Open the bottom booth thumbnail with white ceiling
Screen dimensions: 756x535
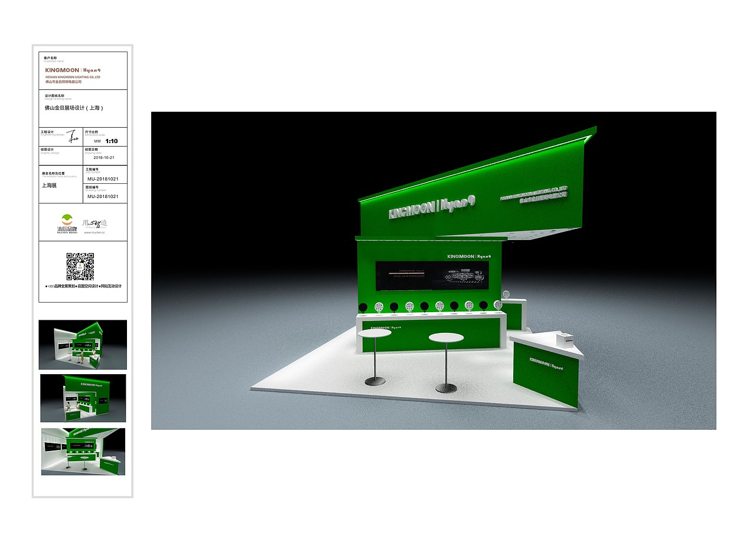(x=83, y=452)
